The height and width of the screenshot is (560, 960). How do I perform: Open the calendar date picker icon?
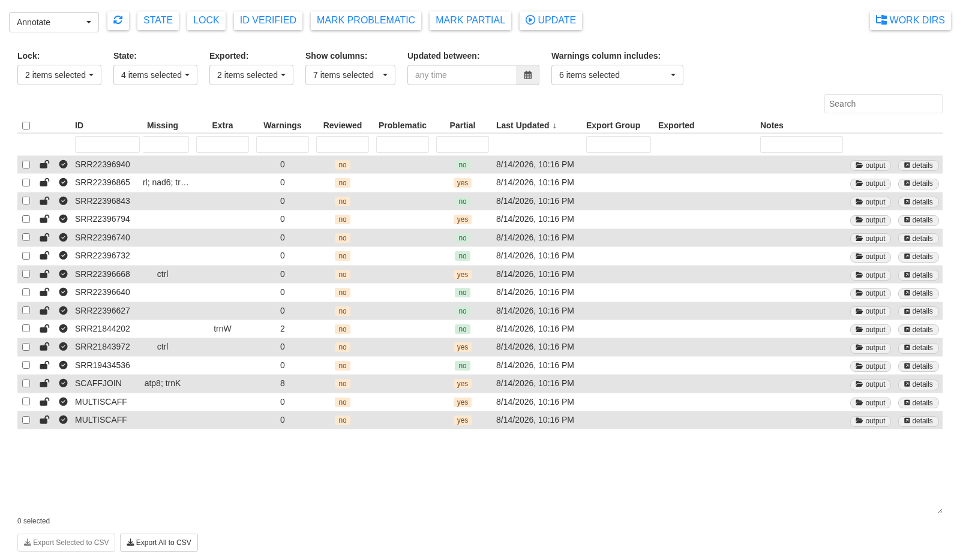click(x=528, y=75)
